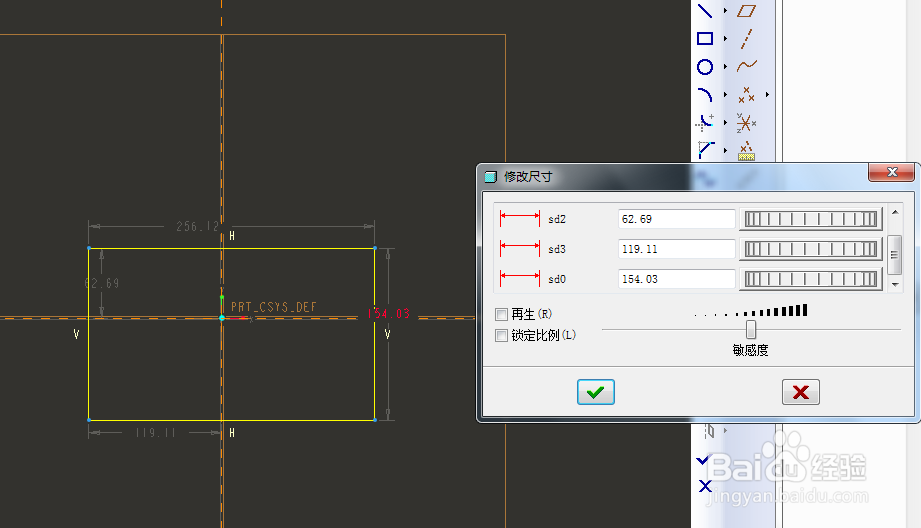Click the sd2 dimension label
The image size is (921, 528).
(557, 219)
